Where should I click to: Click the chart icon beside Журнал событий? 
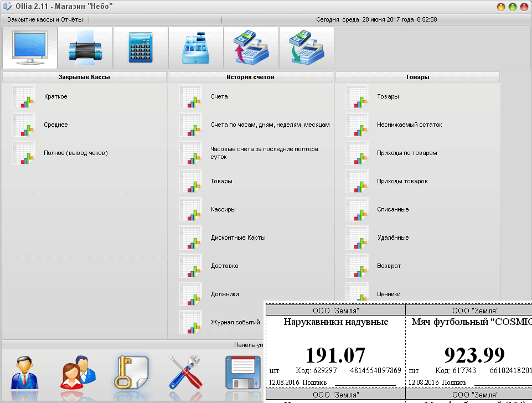(190, 322)
